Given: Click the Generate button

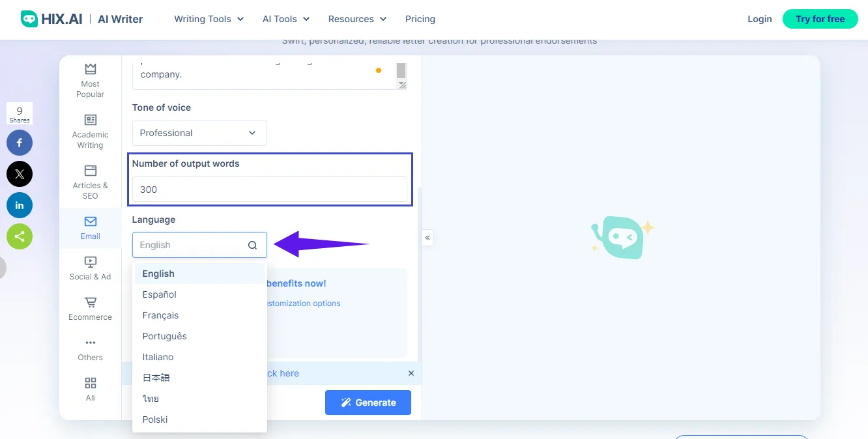Looking at the screenshot, I should pos(368,402).
